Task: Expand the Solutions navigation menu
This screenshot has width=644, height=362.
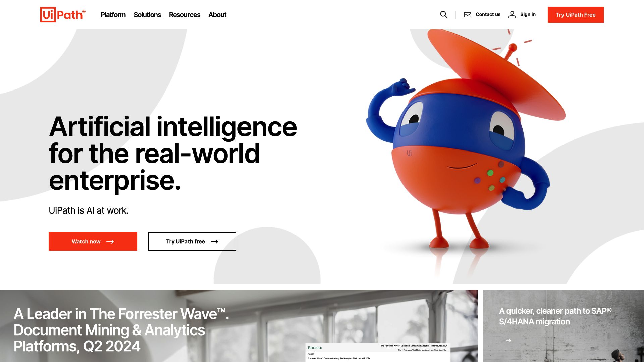Action: (x=147, y=15)
